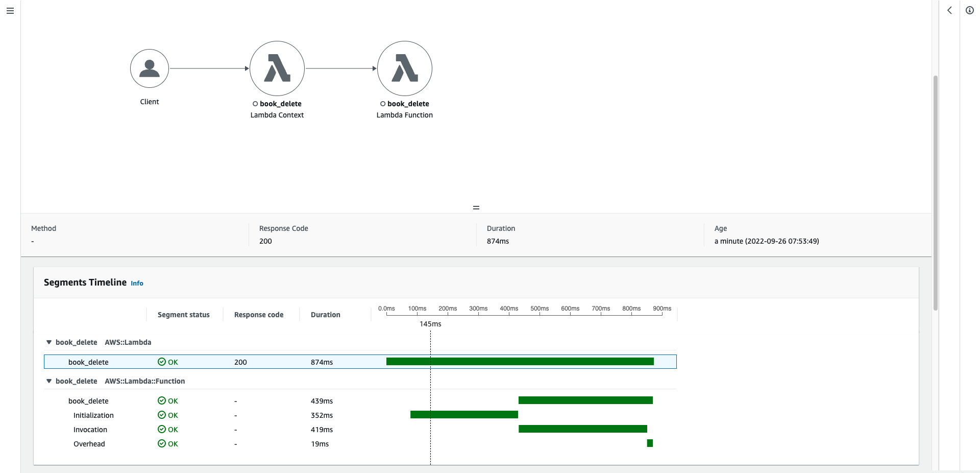Click the 19ms duration cell
The image size is (980, 473).
coord(320,444)
